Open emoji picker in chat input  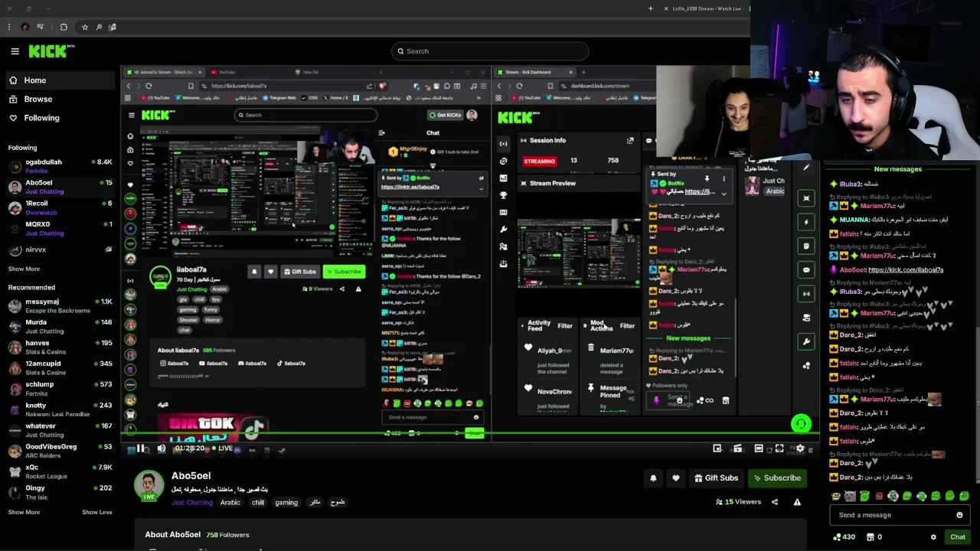click(x=959, y=515)
